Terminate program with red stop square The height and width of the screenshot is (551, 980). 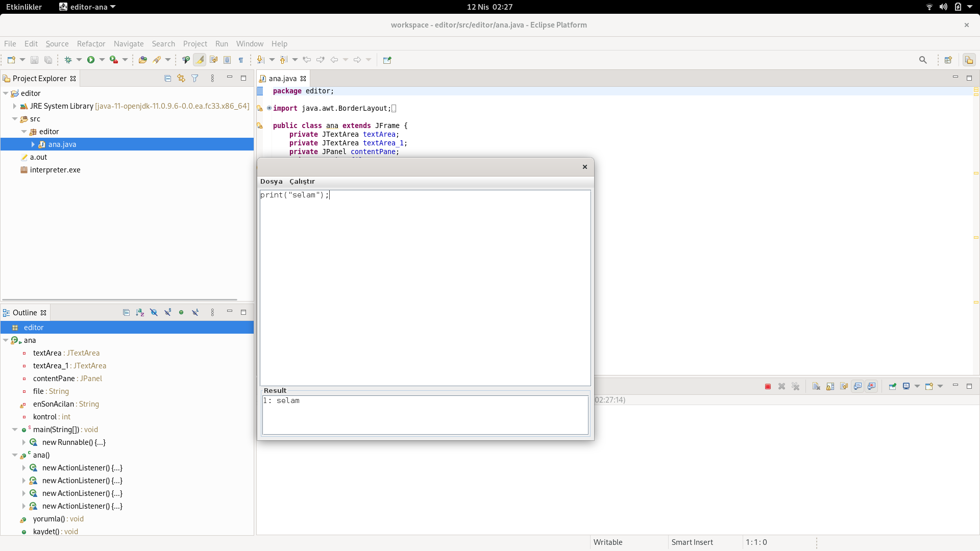768,387
